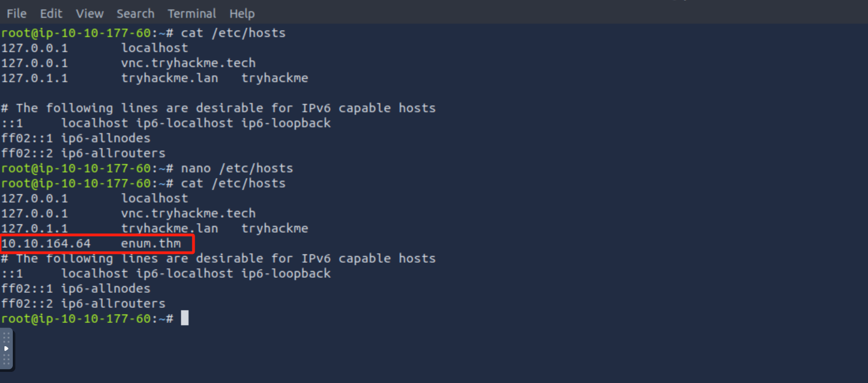Click the first vnc.tryhackme.tech hostname

[189, 63]
